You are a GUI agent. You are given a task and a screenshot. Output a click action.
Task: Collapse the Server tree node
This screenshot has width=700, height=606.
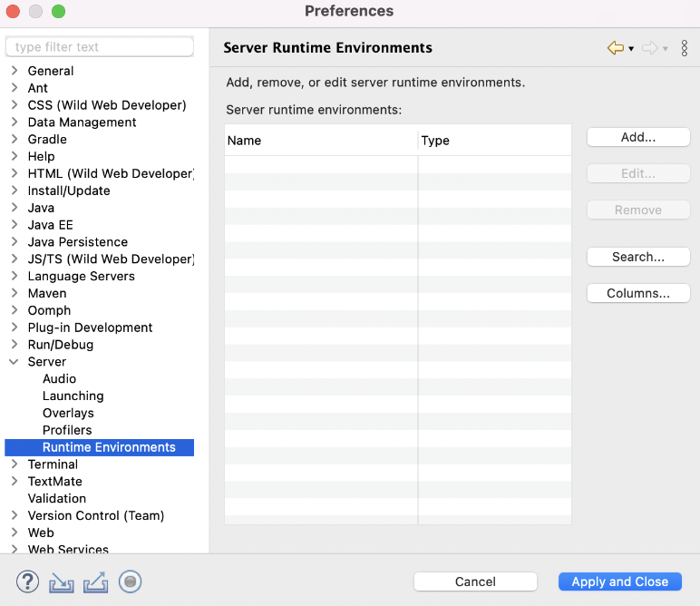pos(15,362)
